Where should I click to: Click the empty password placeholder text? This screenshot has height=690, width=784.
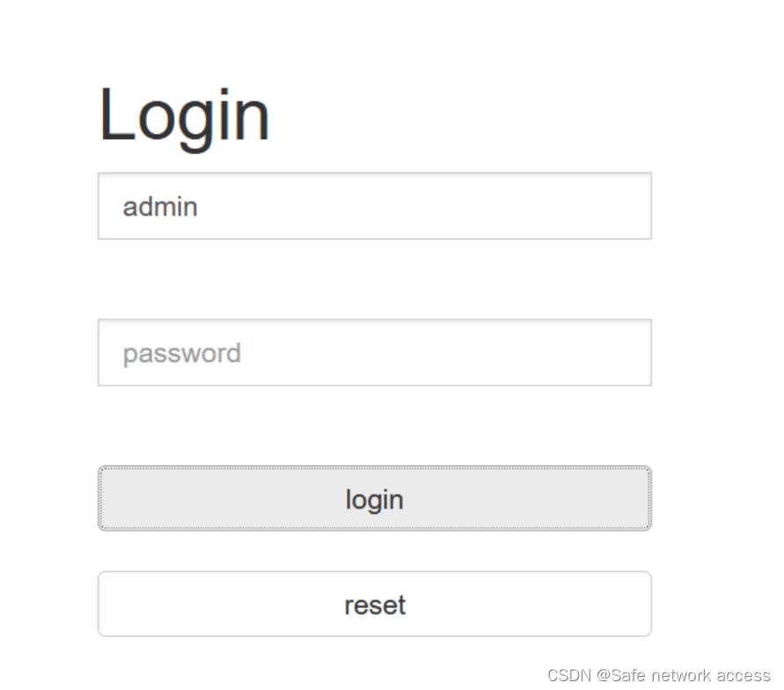point(180,352)
